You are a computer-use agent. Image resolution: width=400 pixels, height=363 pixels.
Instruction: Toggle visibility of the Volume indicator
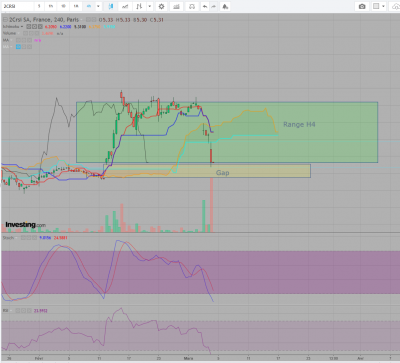pos(25,33)
